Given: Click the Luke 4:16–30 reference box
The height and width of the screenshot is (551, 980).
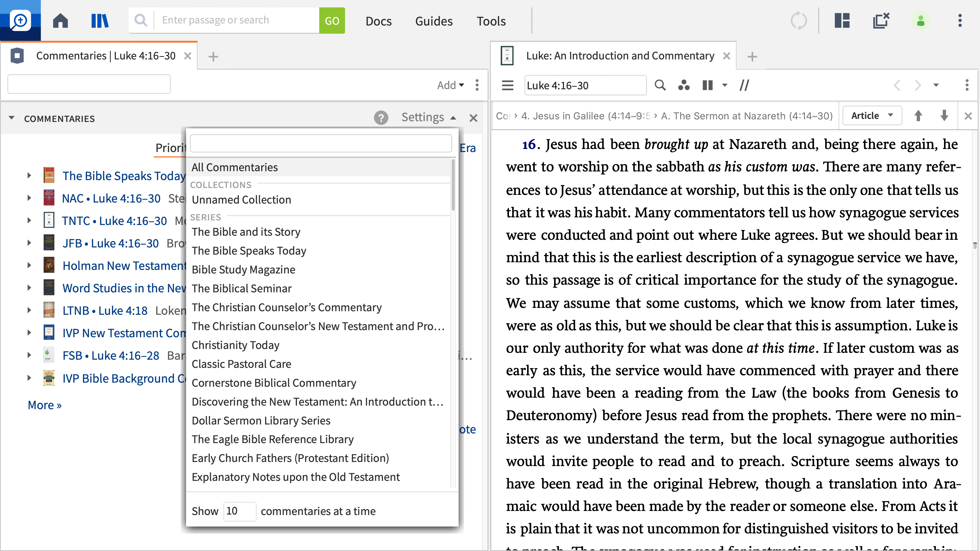Looking at the screenshot, I should click(x=585, y=85).
